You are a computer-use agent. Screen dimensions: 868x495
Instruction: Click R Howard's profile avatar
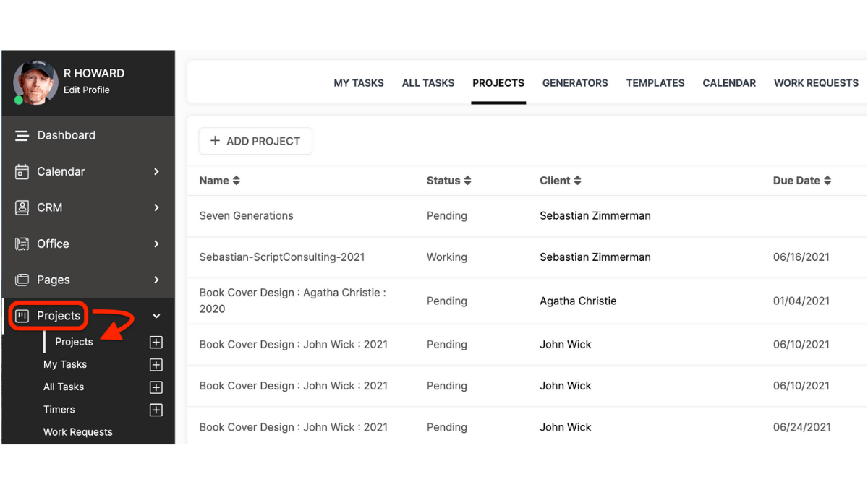coord(35,82)
